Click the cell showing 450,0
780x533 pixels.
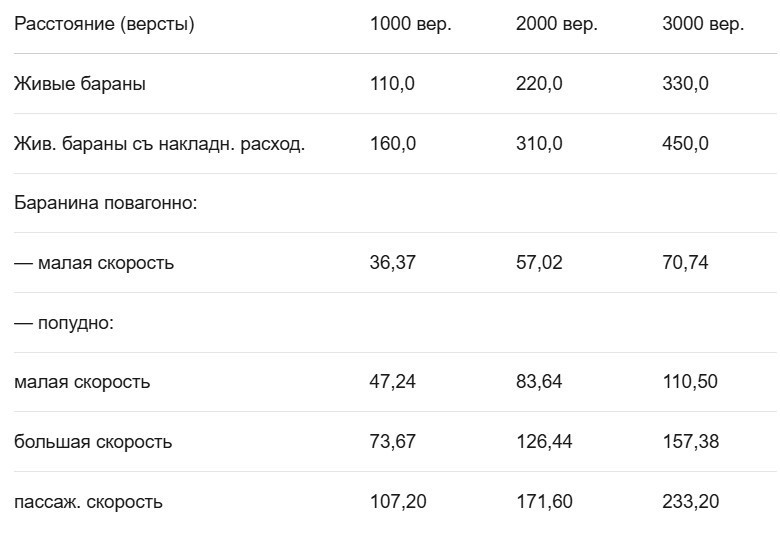(x=685, y=144)
